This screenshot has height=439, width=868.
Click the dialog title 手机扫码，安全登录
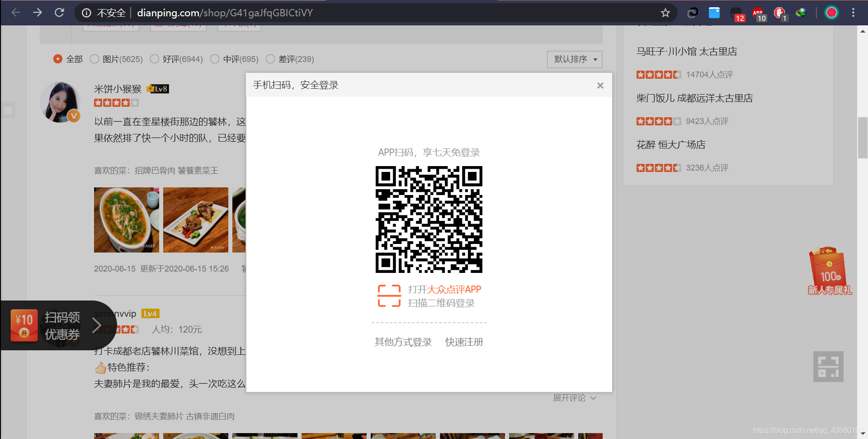point(296,85)
